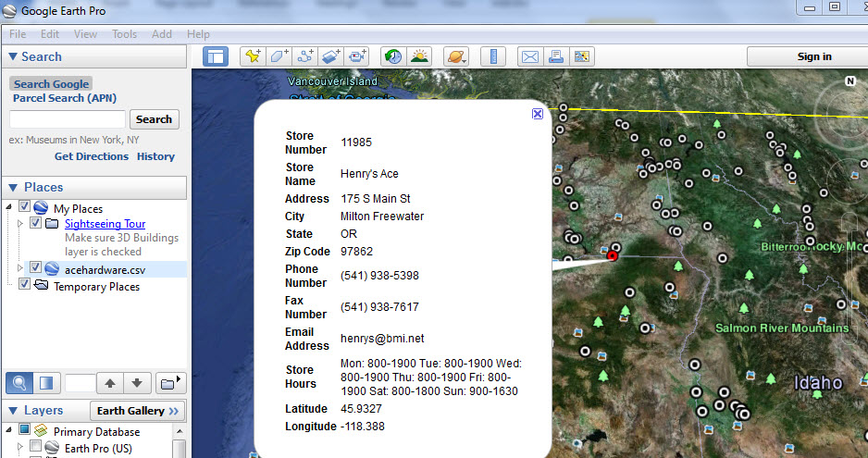This screenshot has width=868, height=458.
Task: Select the Temporary Places tree item
Action: click(96, 286)
